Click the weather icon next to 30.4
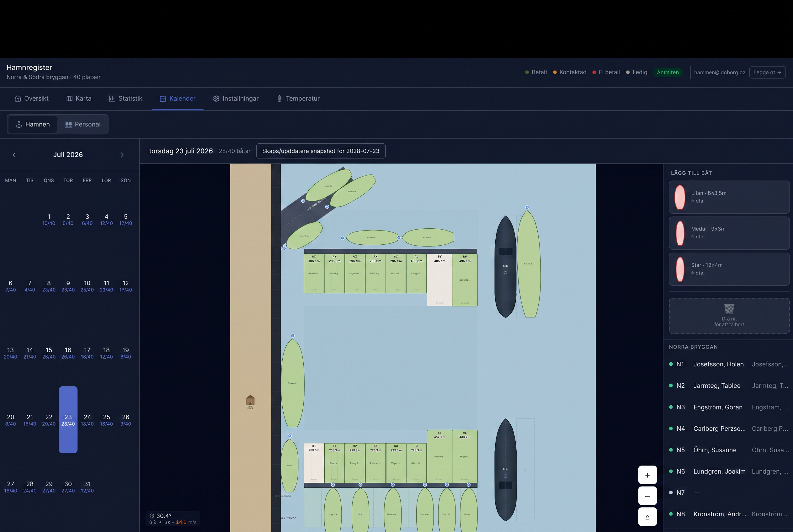This screenshot has height=532, width=793. click(x=152, y=516)
